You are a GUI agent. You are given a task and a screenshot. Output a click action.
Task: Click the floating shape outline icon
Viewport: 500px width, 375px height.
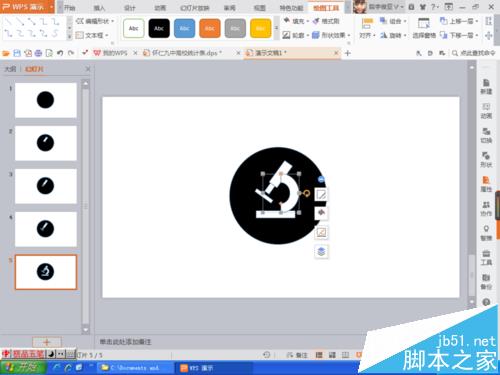coord(321,232)
